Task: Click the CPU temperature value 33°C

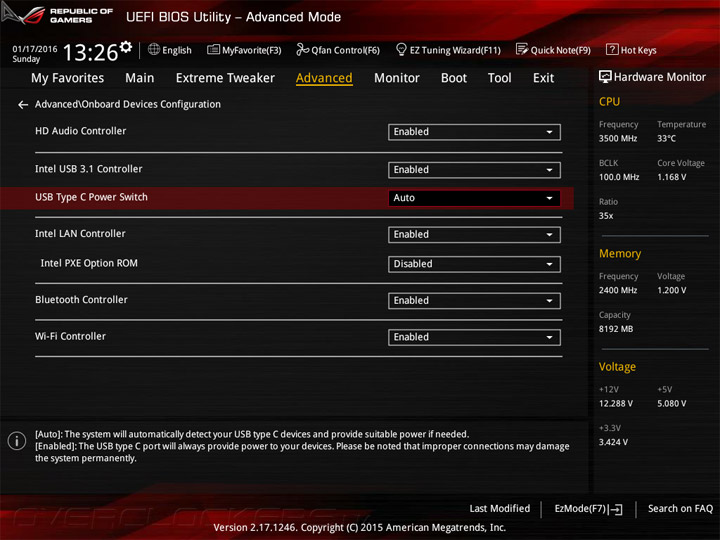Action: point(666,138)
